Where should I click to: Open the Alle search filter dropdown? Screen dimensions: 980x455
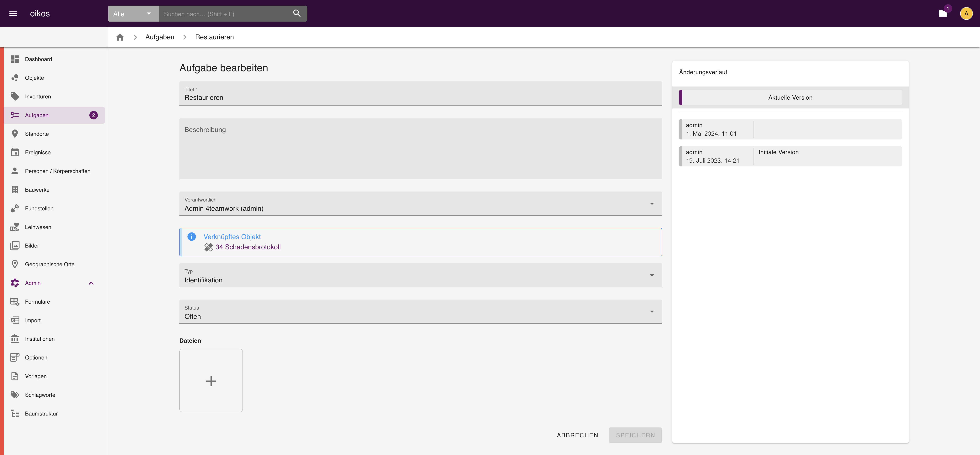point(133,14)
